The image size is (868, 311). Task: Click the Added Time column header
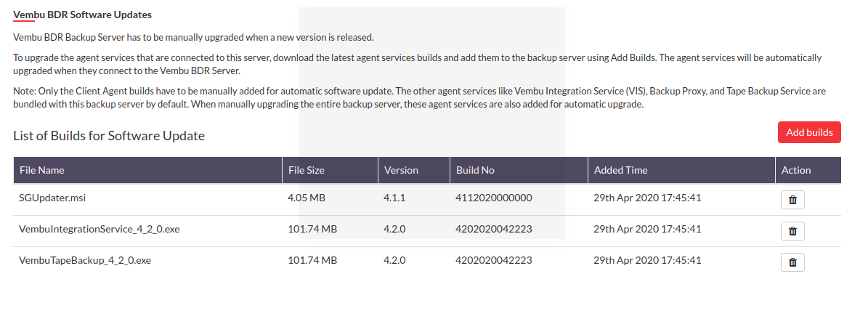point(681,170)
